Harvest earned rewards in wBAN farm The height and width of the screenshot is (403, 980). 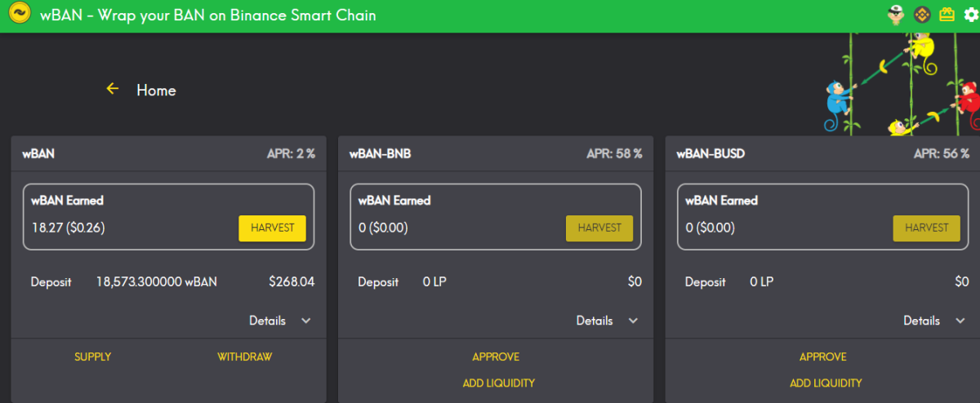[x=272, y=228]
